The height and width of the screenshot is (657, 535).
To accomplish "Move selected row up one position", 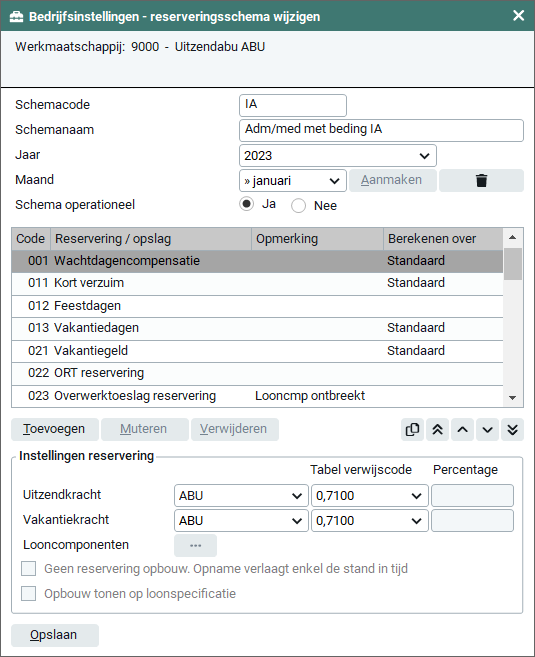I will (463, 429).
